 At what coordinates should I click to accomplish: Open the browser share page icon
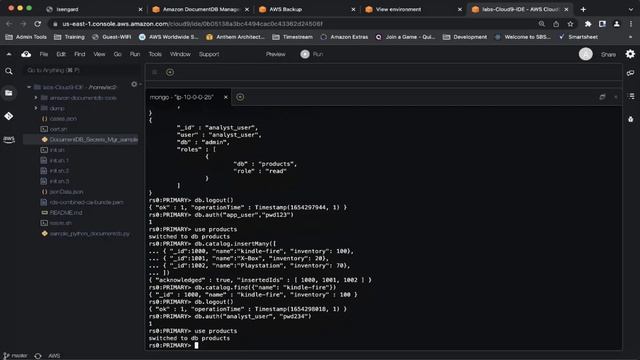tap(556, 24)
